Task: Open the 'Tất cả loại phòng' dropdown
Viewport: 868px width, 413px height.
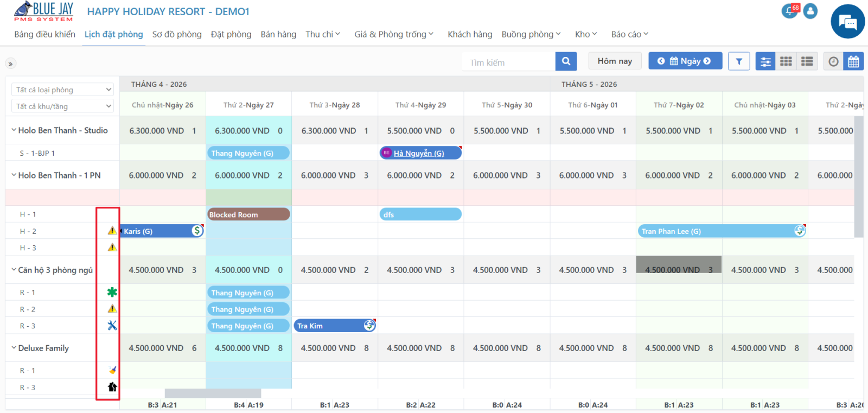Action: point(62,90)
